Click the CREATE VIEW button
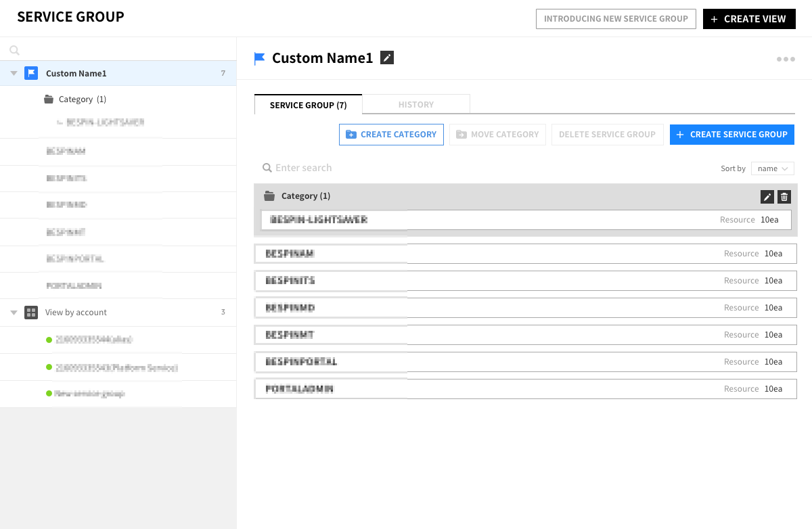Screen dimensions: 812x529 click(x=748, y=19)
